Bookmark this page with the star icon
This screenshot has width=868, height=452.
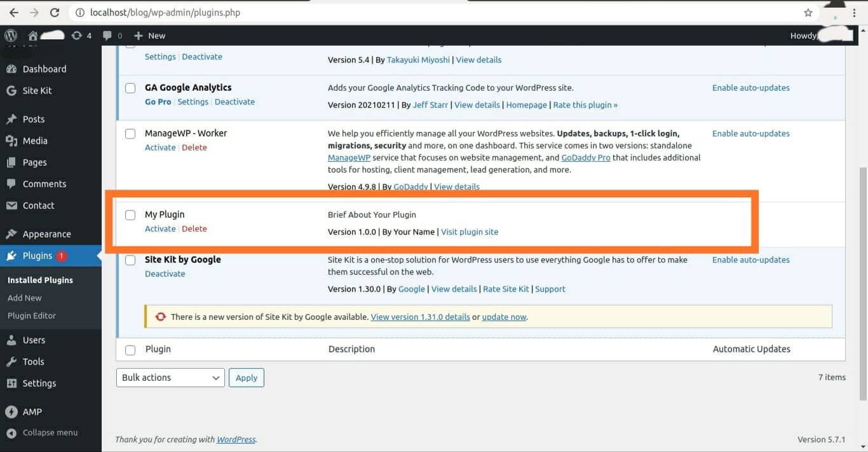tap(808, 13)
